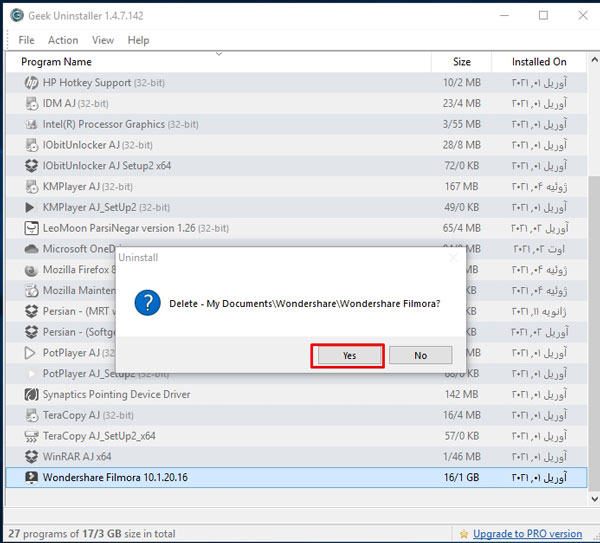Viewport: 600px width, 543px height.
Task: Select Intel(R) Processor Graphics row text
Action: (x=121, y=124)
